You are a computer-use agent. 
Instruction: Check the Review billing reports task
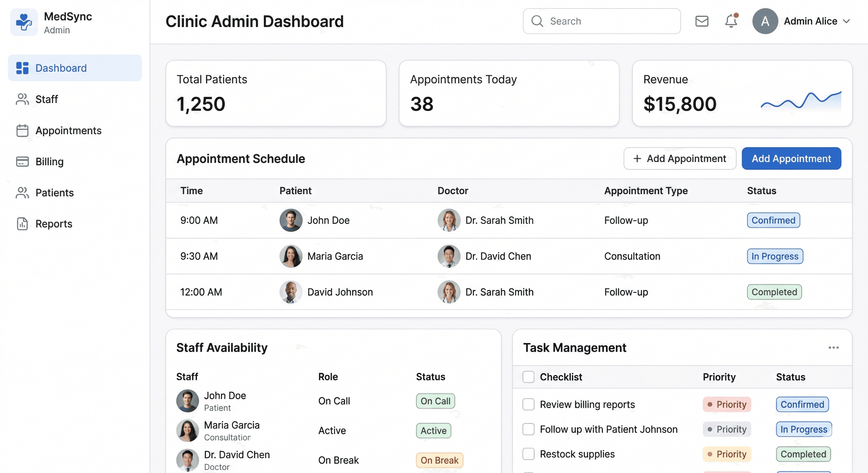528,404
